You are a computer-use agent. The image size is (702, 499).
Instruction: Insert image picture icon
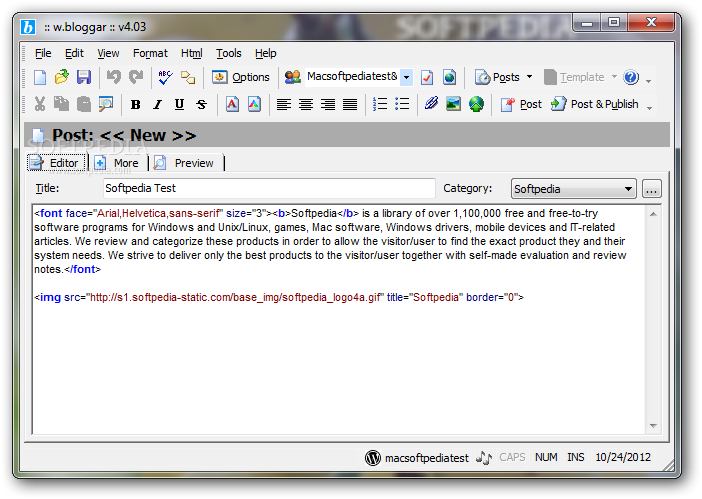click(x=454, y=104)
